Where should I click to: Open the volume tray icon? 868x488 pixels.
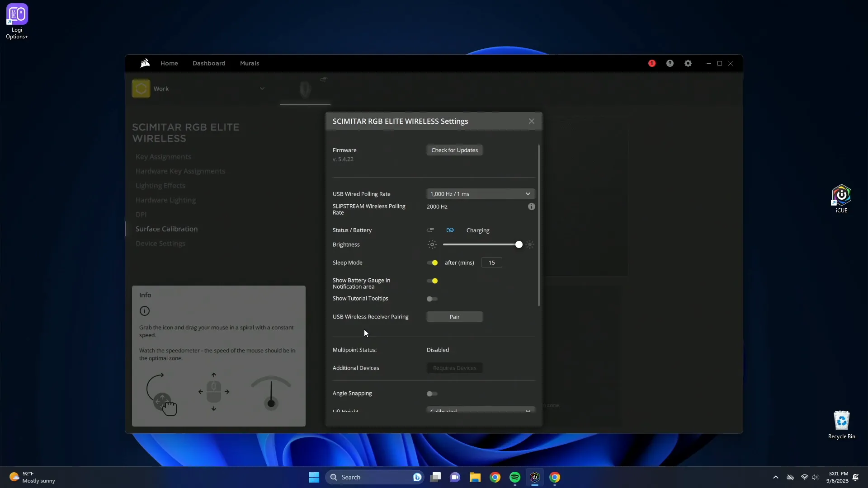(815, 477)
